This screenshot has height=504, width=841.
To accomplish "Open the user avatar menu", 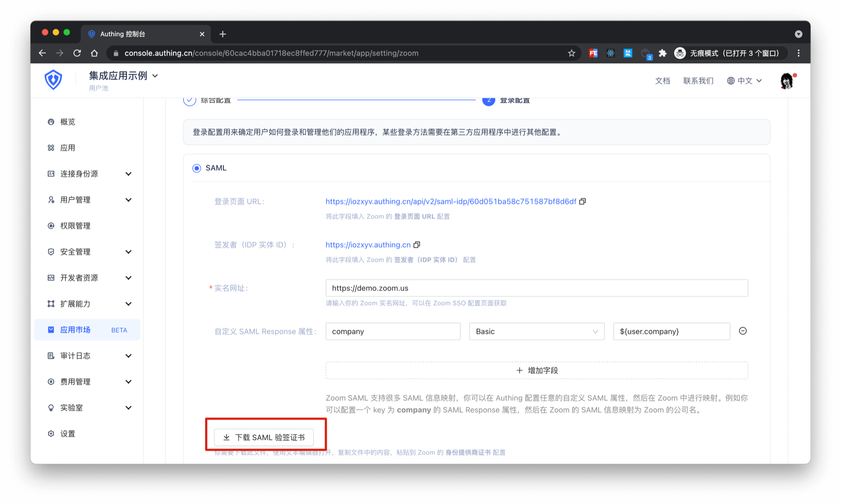I will coord(787,81).
